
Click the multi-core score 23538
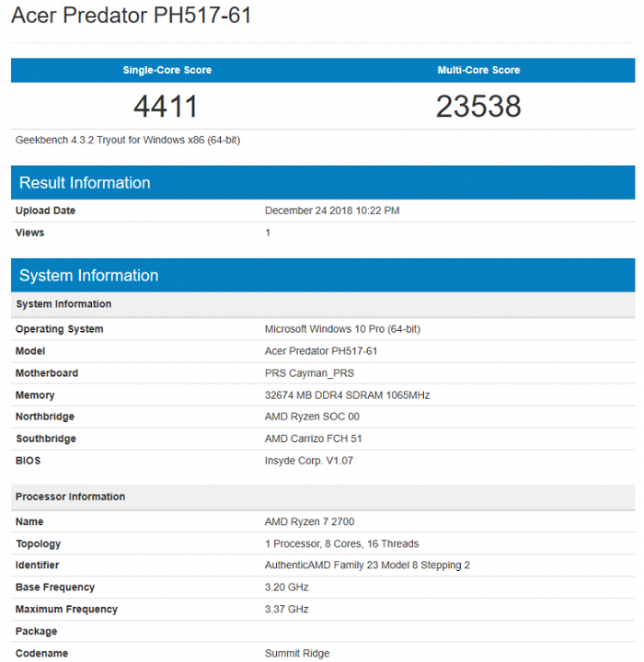(478, 106)
